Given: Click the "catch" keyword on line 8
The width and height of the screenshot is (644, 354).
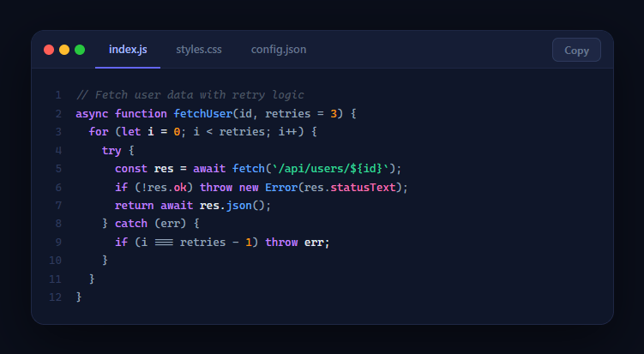Looking at the screenshot, I should (x=131, y=224).
